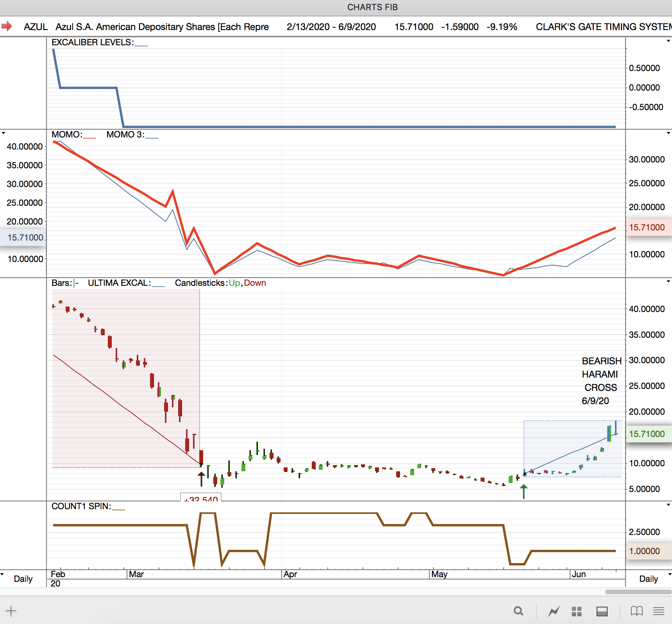Open right Daily interval dropdown arrow
672x624 pixels.
tap(670, 574)
